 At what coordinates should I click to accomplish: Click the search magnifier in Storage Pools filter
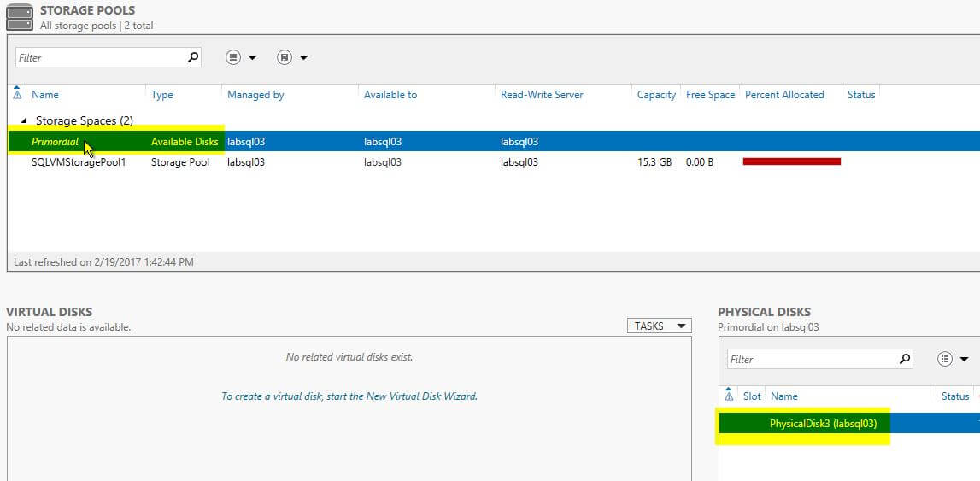pos(193,58)
